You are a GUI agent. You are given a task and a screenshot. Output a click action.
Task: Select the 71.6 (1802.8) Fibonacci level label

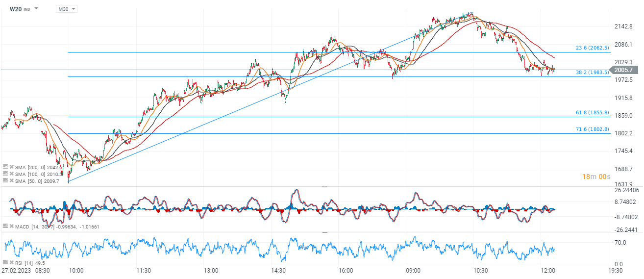592,129
